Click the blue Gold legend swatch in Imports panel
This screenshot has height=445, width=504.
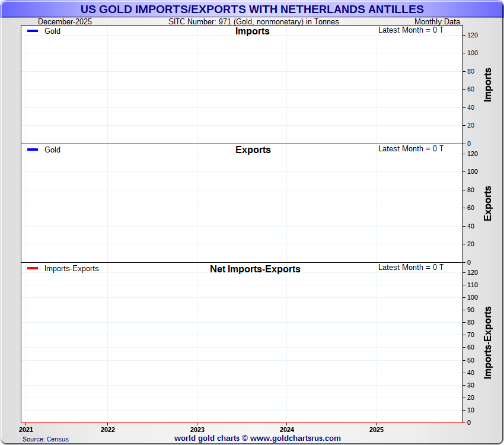click(x=33, y=31)
